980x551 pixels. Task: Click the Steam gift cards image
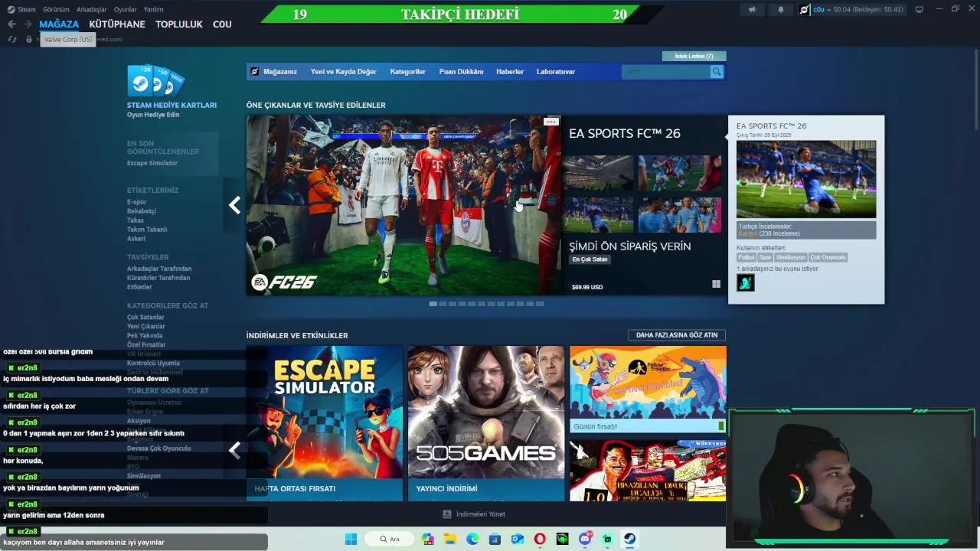click(x=156, y=80)
